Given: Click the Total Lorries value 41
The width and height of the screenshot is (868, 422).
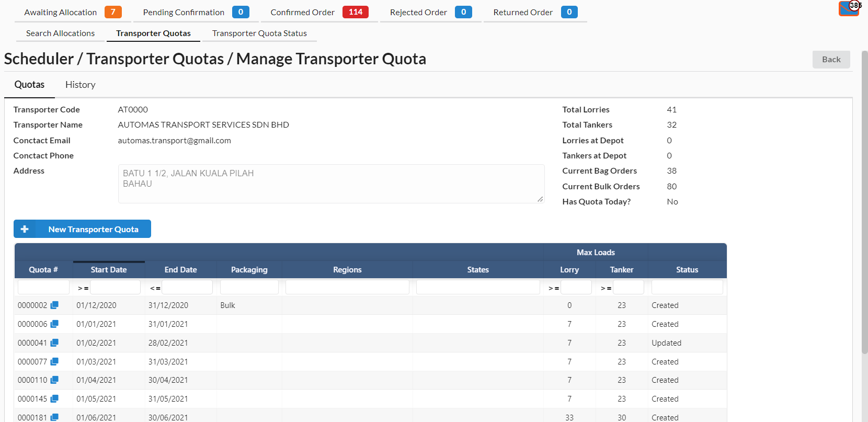Looking at the screenshot, I should pyautogui.click(x=672, y=109).
